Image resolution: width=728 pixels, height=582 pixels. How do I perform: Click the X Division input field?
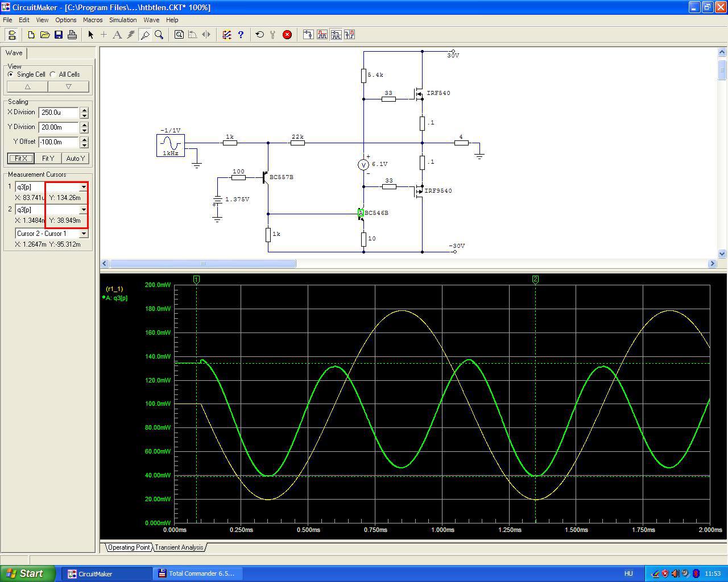[x=59, y=113]
